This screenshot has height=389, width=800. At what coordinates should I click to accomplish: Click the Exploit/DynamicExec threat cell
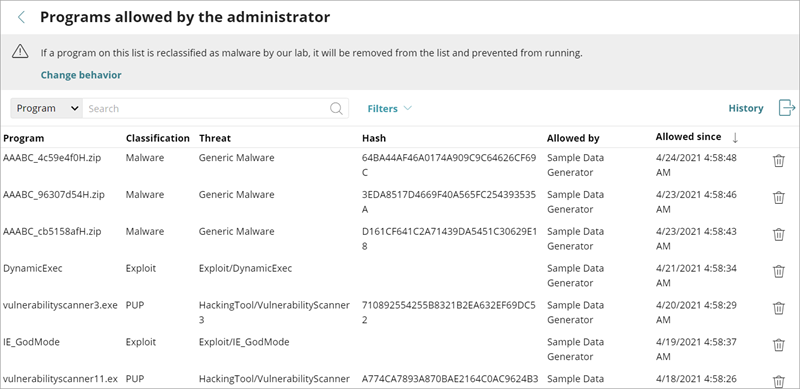245,268
